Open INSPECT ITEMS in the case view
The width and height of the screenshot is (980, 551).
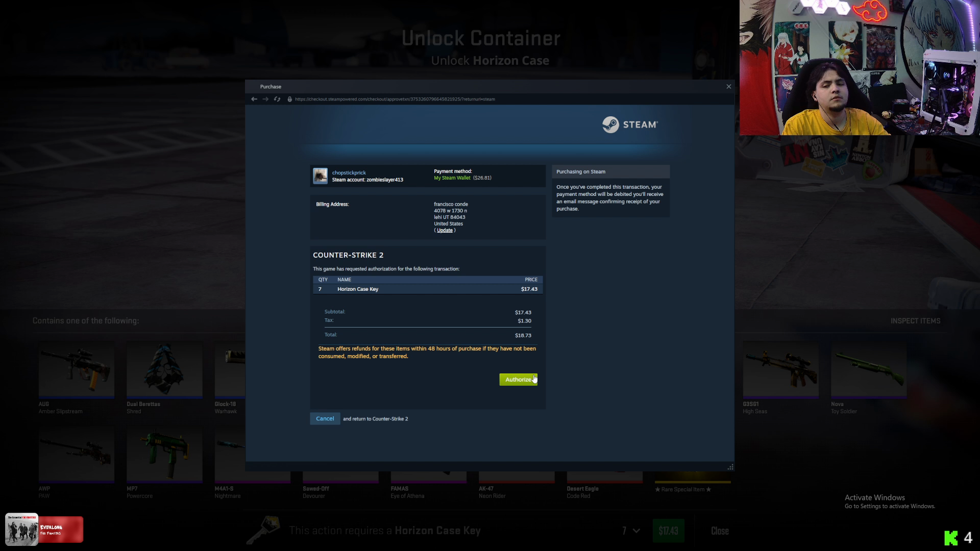tap(915, 321)
